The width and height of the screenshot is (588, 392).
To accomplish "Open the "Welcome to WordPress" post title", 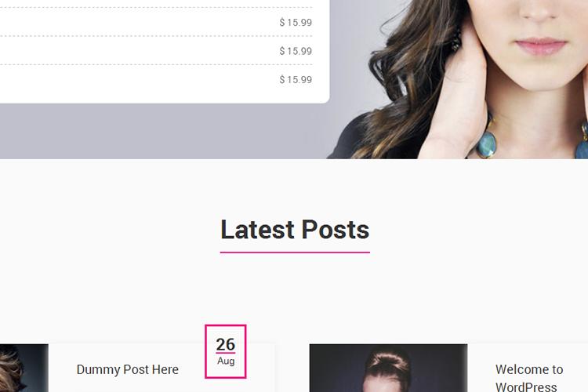I will pyautogui.click(x=529, y=378).
